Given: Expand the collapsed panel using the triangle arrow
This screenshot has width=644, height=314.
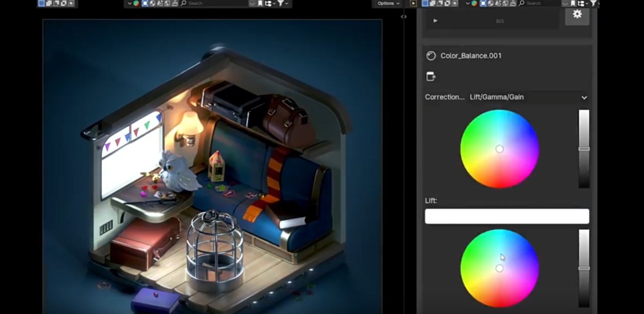Looking at the screenshot, I should (x=436, y=21).
